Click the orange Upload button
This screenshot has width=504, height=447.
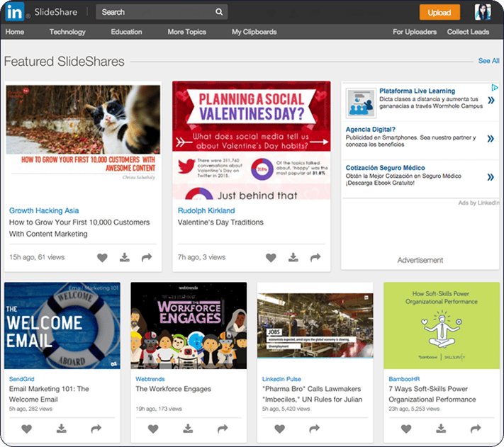click(439, 12)
